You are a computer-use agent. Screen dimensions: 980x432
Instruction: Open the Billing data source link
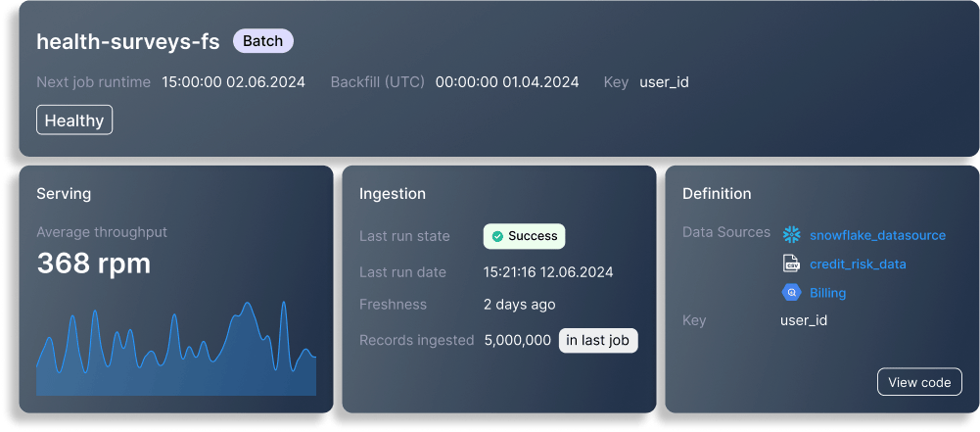827,293
